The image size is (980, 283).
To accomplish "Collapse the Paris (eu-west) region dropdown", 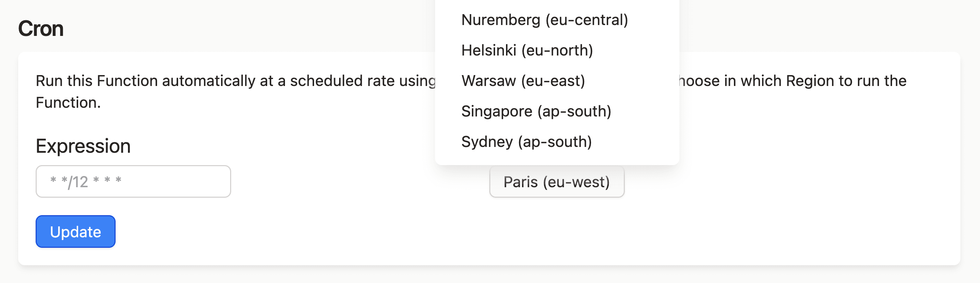I will coord(557,181).
